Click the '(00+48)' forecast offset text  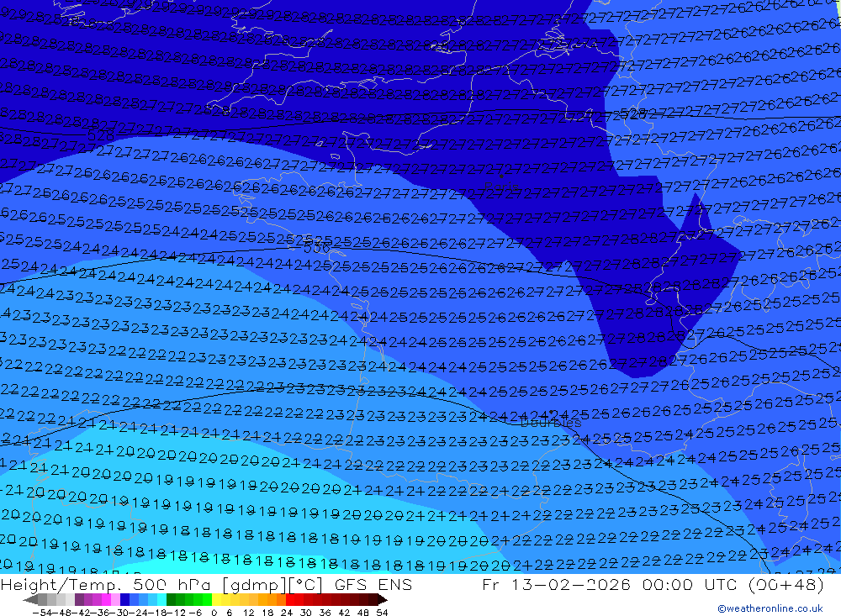785,585
